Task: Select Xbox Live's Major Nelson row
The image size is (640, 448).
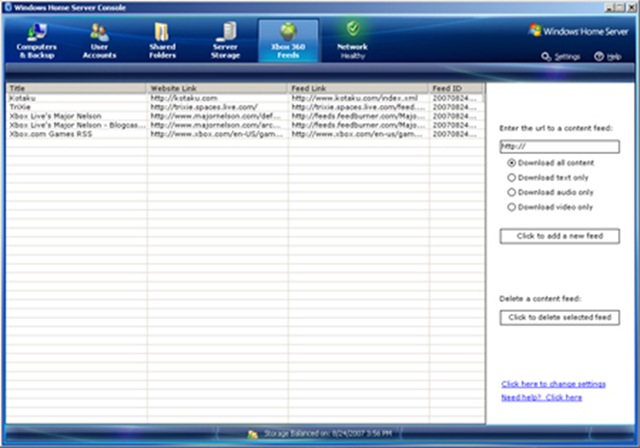Action: click(x=245, y=116)
